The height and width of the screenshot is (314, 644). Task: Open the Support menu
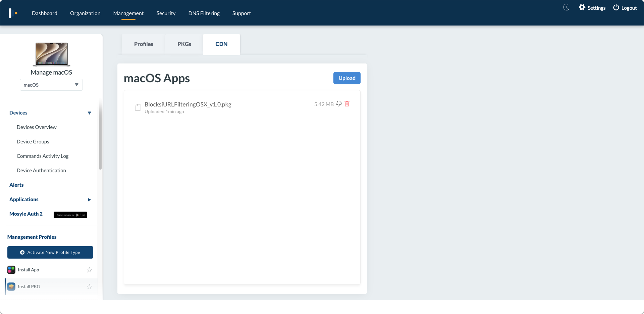241,13
